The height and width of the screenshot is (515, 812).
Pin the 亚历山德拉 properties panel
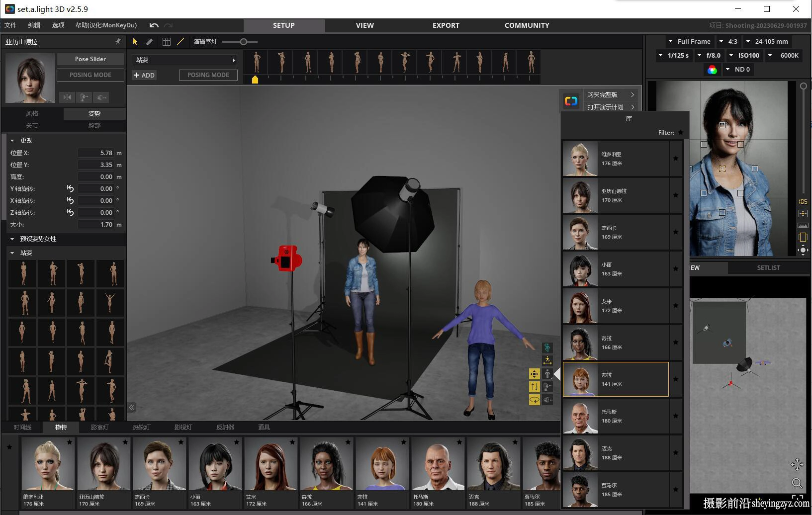tap(118, 41)
